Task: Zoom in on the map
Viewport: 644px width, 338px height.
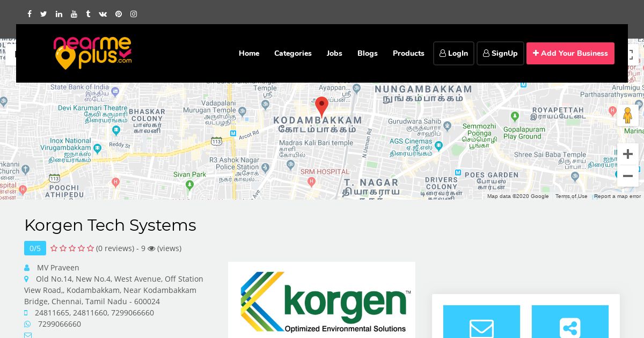Action: (628, 154)
